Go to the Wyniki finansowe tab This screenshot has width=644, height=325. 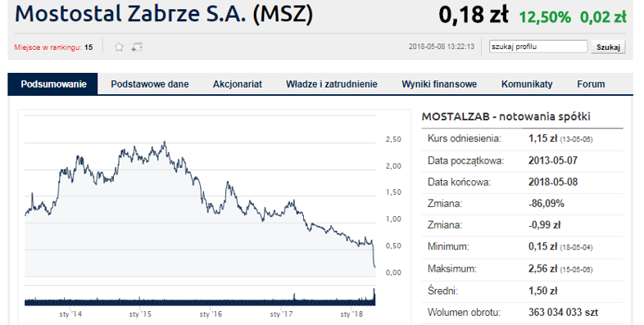[x=439, y=84]
